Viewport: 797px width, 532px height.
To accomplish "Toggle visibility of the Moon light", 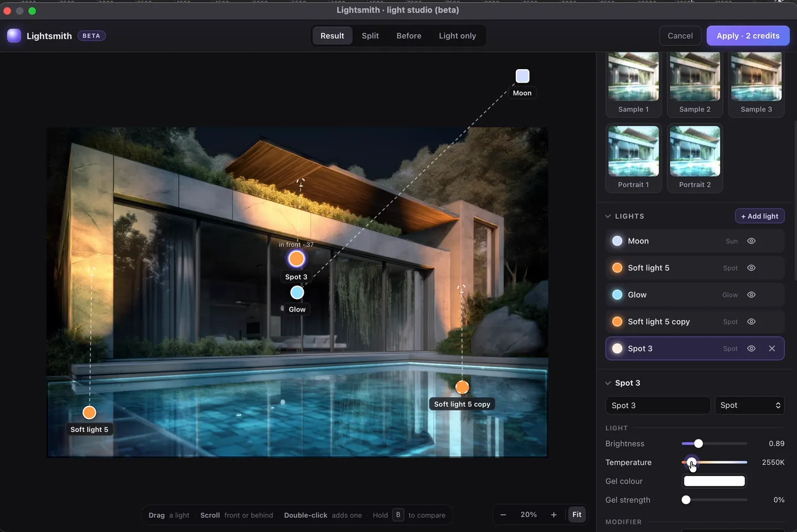I will pos(751,241).
